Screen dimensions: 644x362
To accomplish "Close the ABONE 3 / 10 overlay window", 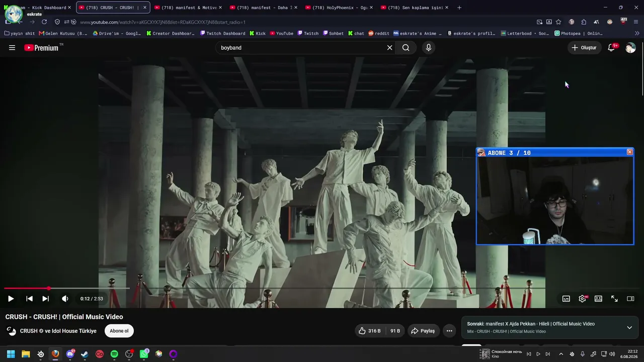I will (629, 152).
